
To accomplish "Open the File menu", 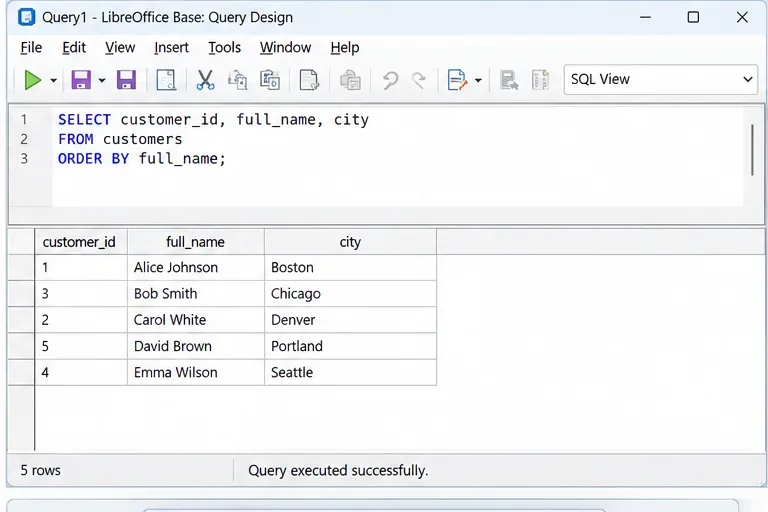I will tap(31, 48).
